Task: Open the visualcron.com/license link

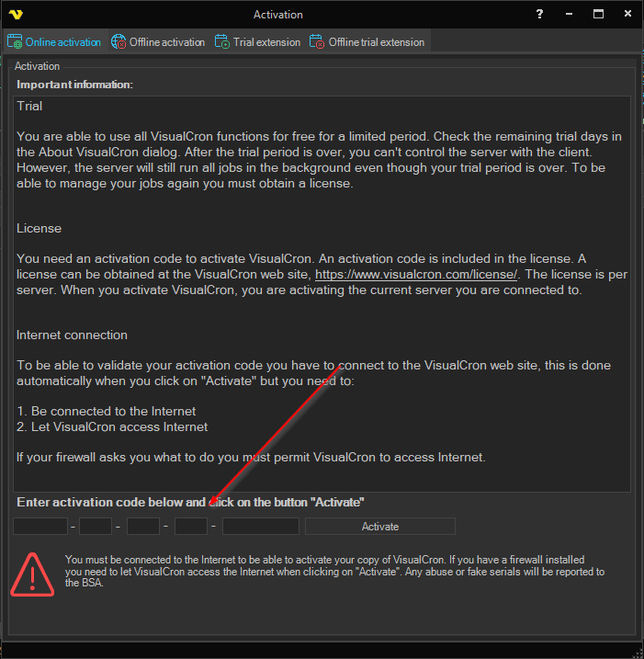Action: (416, 275)
